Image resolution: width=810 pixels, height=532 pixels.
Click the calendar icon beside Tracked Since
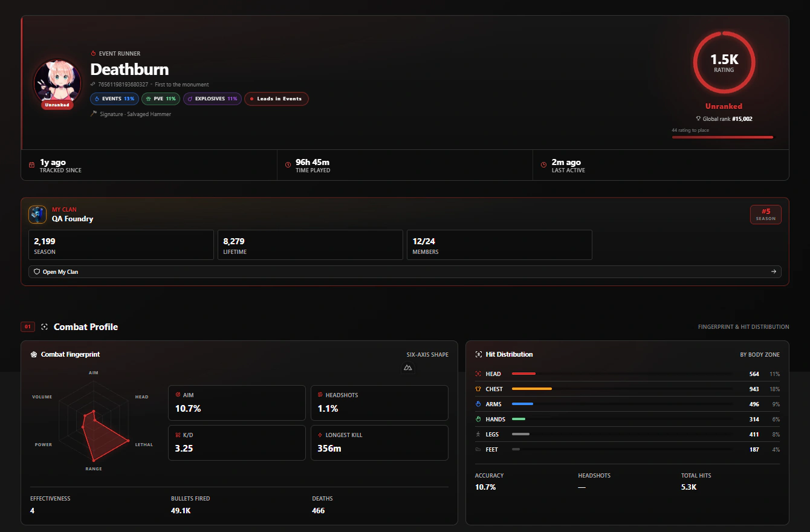pyautogui.click(x=31, y=165)
